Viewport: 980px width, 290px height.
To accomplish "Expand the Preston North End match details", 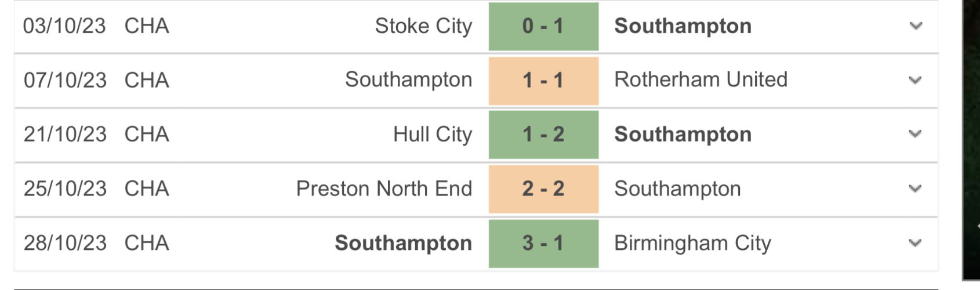I will pos(915,188).
